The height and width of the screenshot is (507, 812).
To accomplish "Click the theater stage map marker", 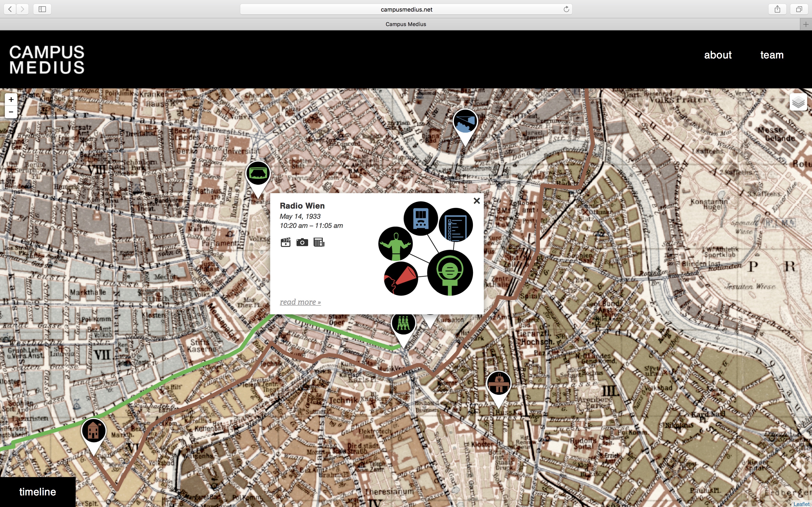I will (x=258, y=174).
